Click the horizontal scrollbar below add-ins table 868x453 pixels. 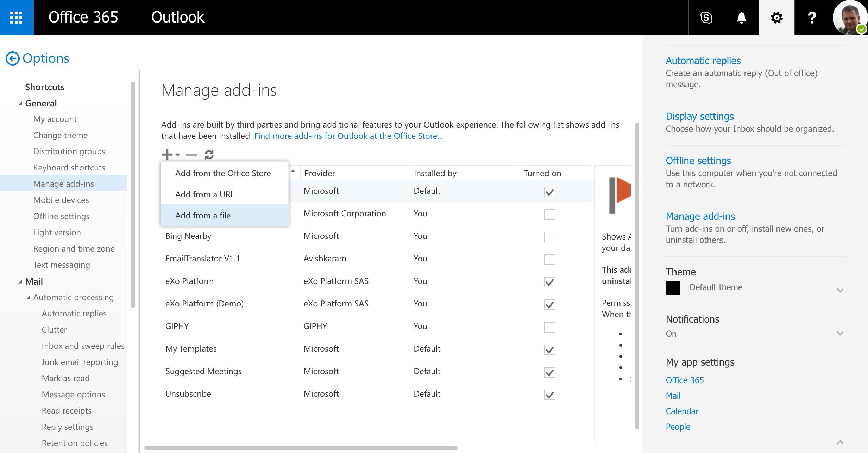301,448
